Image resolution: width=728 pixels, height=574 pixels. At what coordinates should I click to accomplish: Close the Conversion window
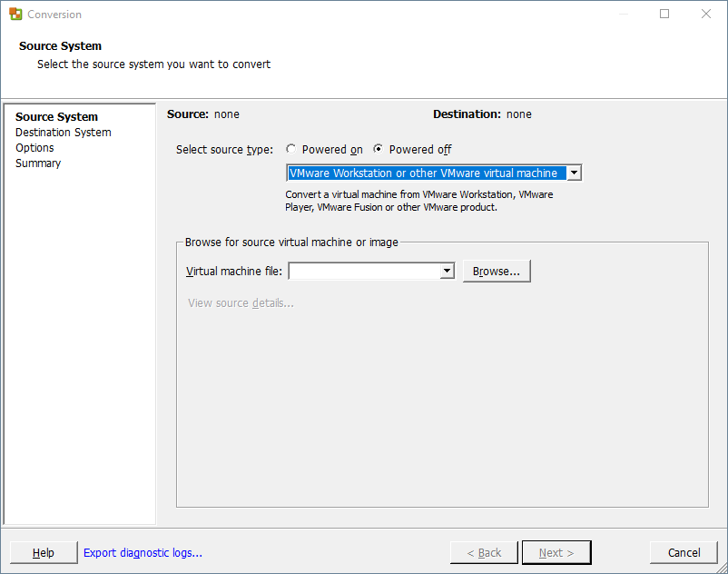click(x=705, y=14)
